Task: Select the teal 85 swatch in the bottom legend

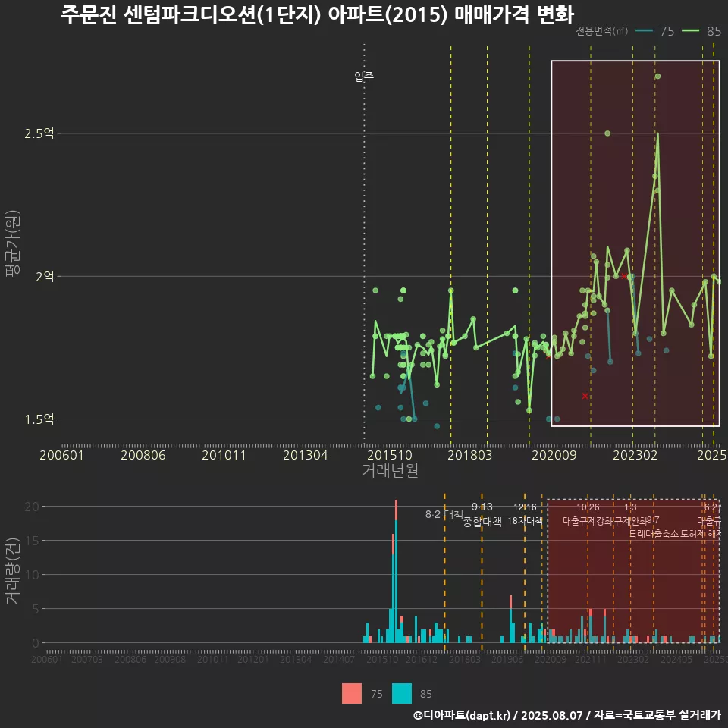Action: [402, 694]
